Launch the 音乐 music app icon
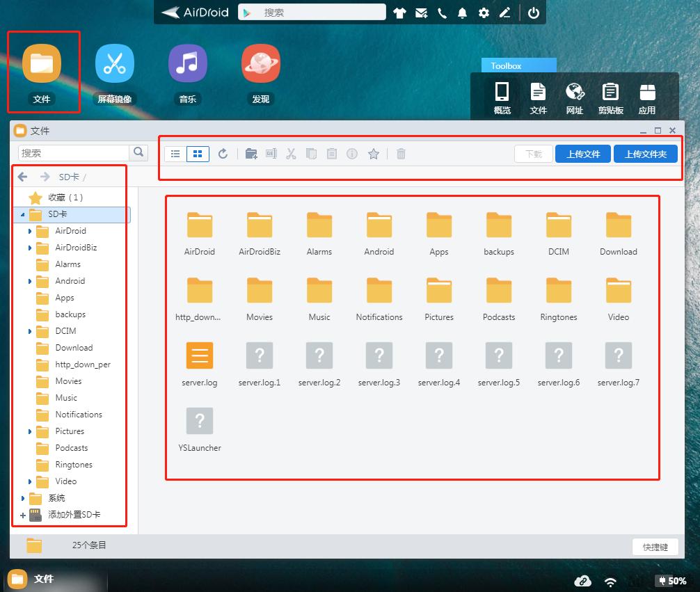 tap(187, 64)
